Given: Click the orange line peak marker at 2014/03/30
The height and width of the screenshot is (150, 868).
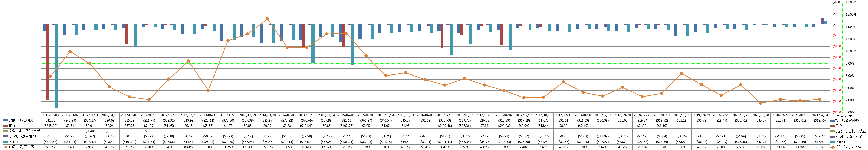Looking at the screenshot, I should pyautogui.click(x=267, y=19).
